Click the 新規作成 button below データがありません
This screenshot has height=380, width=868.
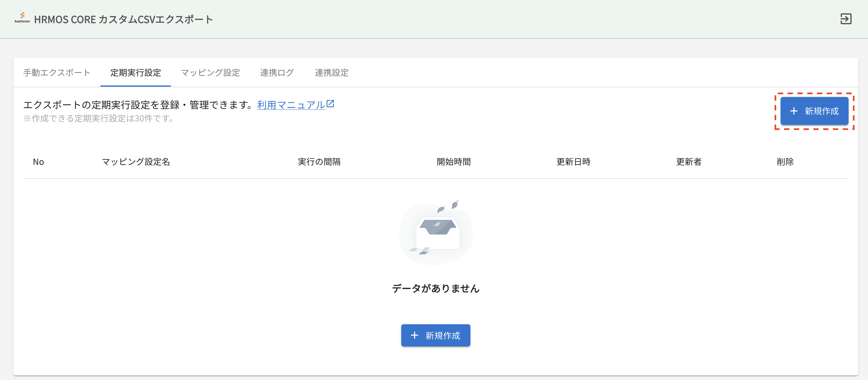pyautogui.click(x=435, y=335)
